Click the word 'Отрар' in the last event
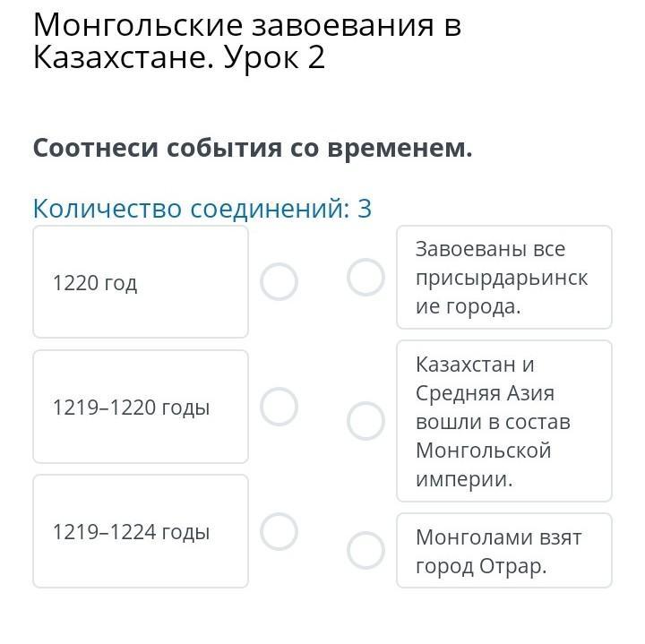This screenshot has width=645, height=644. point(512,566)
